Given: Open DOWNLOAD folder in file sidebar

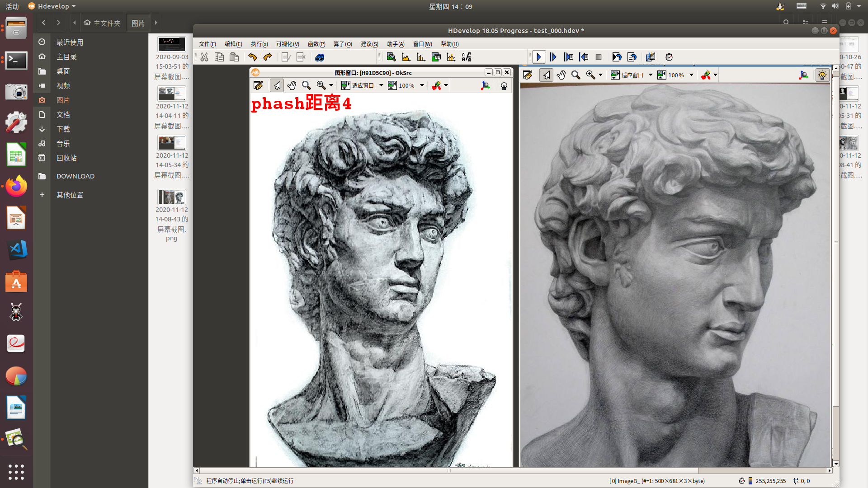Looking at the screenshot, I should click(75, 176).
